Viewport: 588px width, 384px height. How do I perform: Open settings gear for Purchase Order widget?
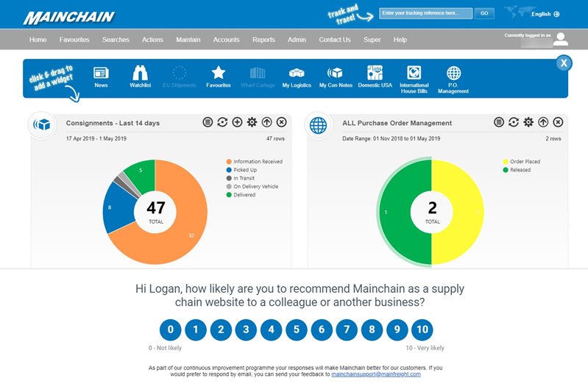click(x=528, y=122)
